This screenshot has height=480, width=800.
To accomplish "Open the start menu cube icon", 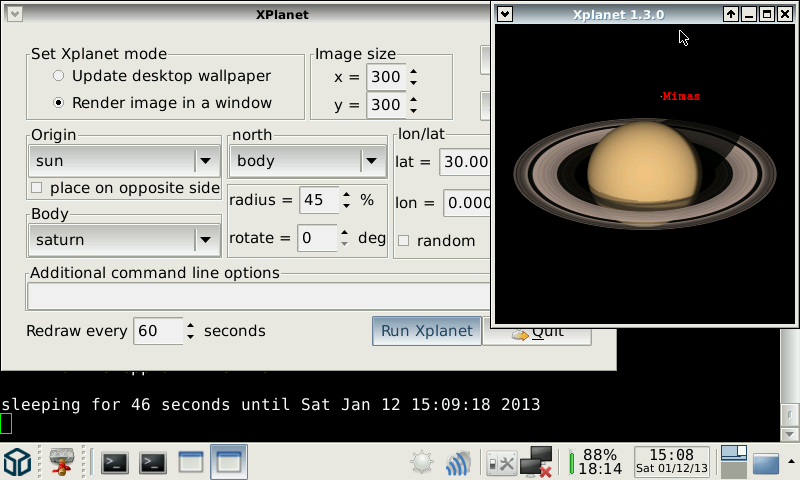I will [x=17, y=462].
